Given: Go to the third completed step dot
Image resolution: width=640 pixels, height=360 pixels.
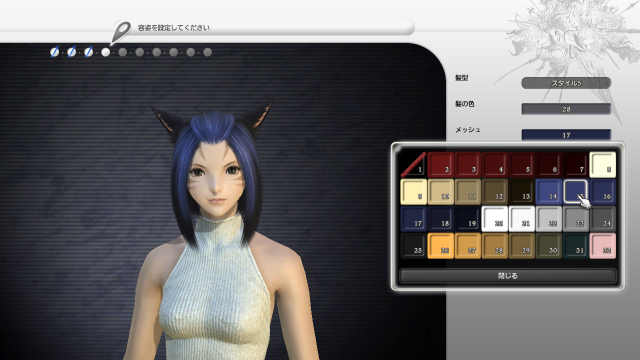Looking at the screenshot, I should [89, 52].
